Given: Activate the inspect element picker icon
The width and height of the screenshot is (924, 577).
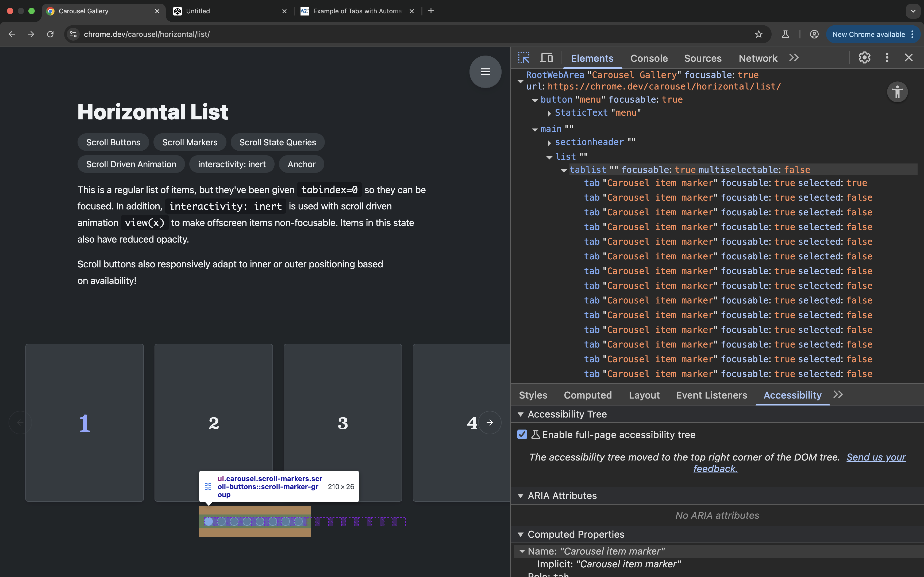Looking at the screenshot, I should (x=523, y=58).
